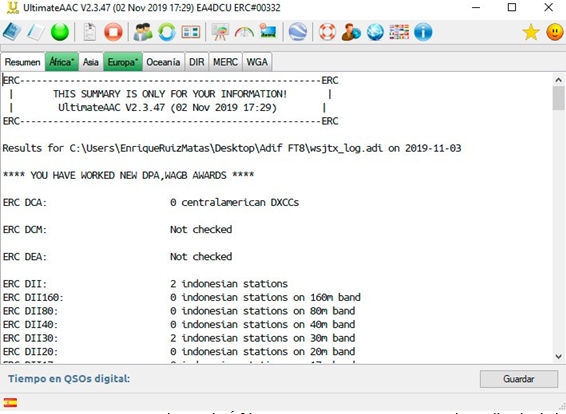The image size is (566, 414).
Task: Open the Europa tab
Action: click(123, 62)
